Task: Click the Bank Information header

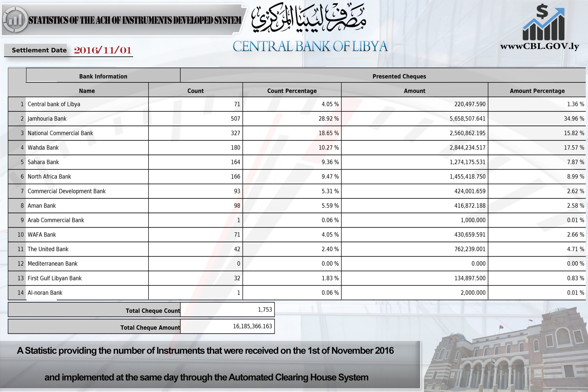Action: pos(103,76)
